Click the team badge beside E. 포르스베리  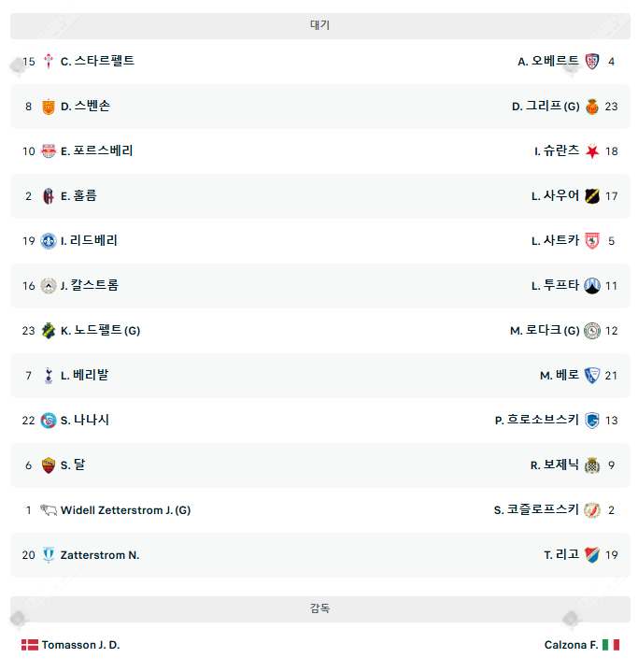49,151
